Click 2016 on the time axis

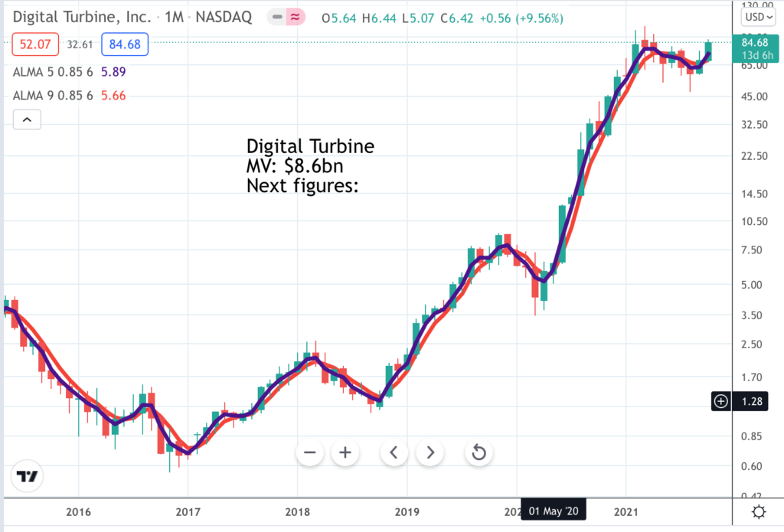pyautogui.click(x=79, y=512)
